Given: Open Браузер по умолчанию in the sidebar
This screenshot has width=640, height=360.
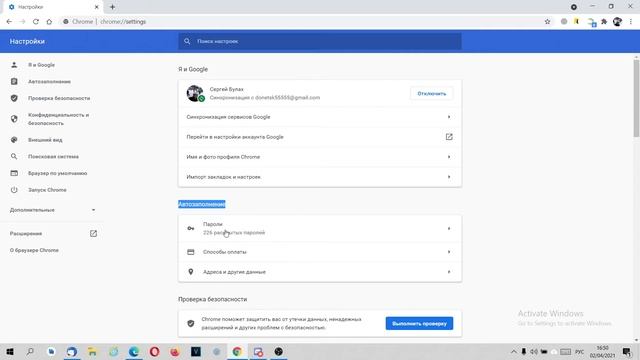Looking at the screenshot, I should (x=58, y=173).
